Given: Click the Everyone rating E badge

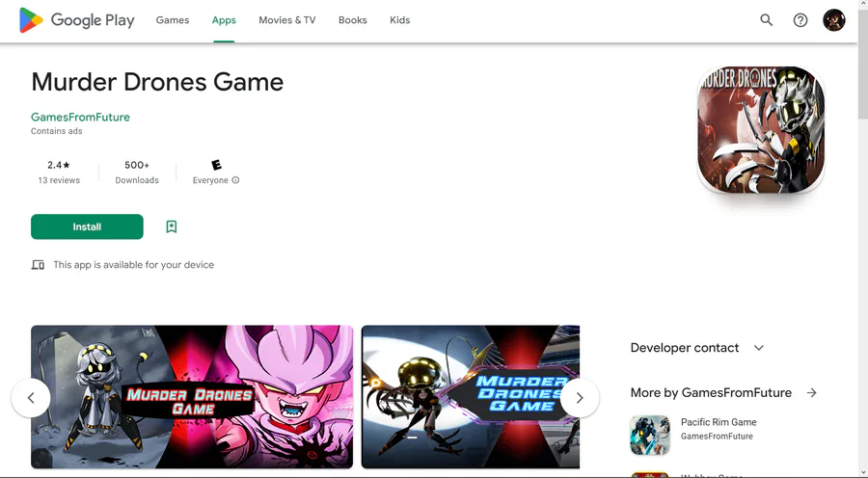Looking at the screenshot, I should pos(216,165).
